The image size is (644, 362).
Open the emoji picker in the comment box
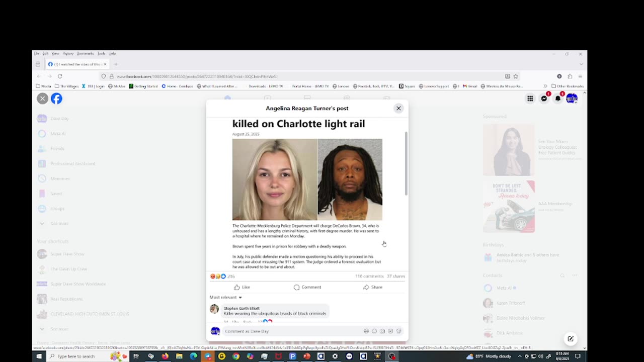pos(374,331)
